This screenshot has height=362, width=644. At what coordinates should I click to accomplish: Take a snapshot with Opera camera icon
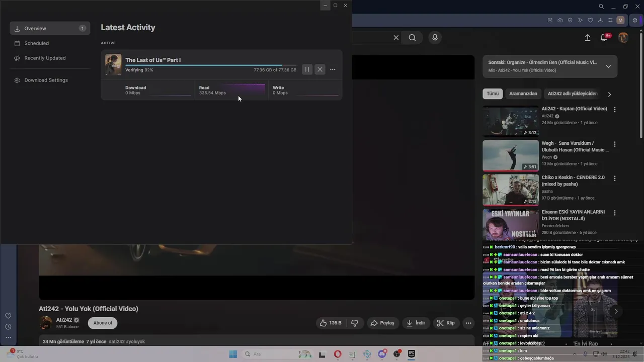(x=560, y=20)
